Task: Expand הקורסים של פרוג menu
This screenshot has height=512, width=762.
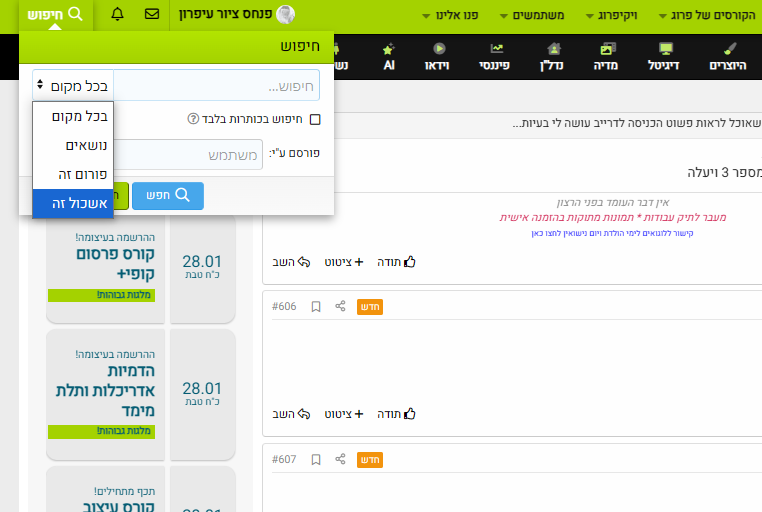Action: (x=707, y=16)
